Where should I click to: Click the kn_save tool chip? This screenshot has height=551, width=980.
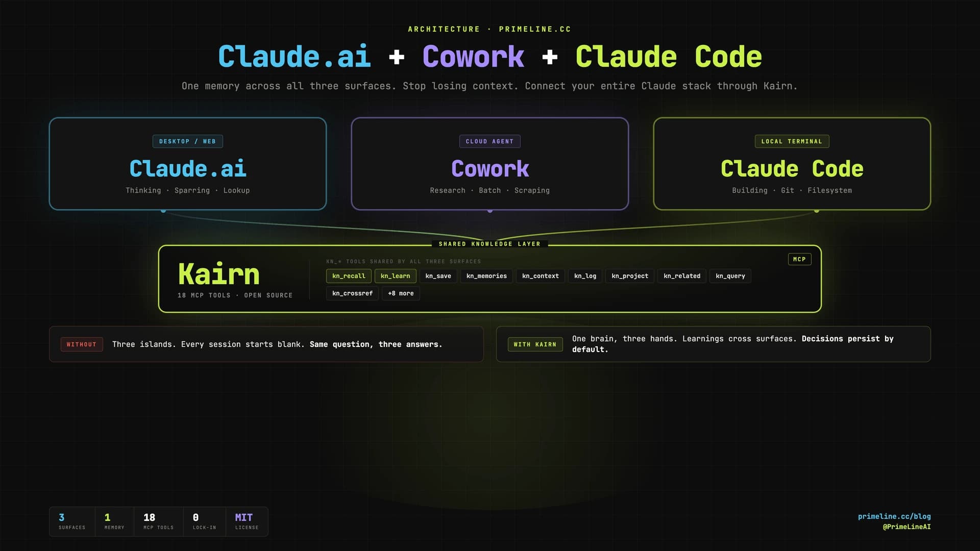438,276
